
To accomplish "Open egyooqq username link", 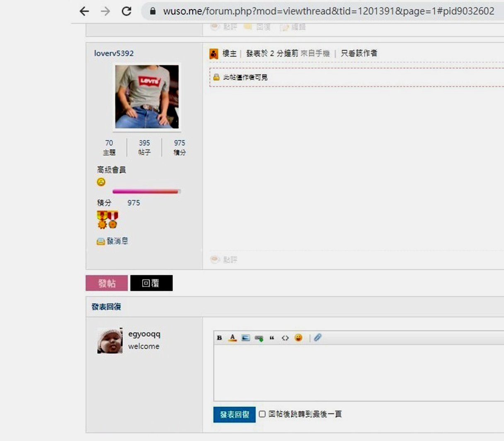I will point(144,334).
